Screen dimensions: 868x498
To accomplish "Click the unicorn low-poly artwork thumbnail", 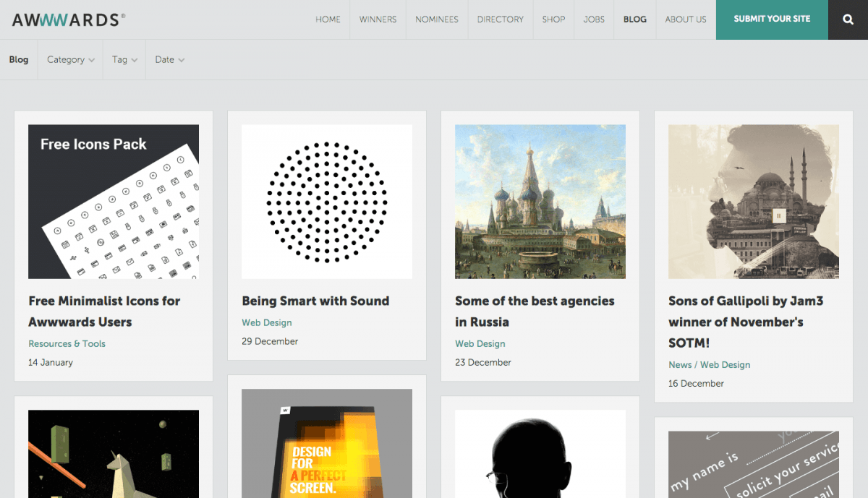I will [x=113, y=454].
